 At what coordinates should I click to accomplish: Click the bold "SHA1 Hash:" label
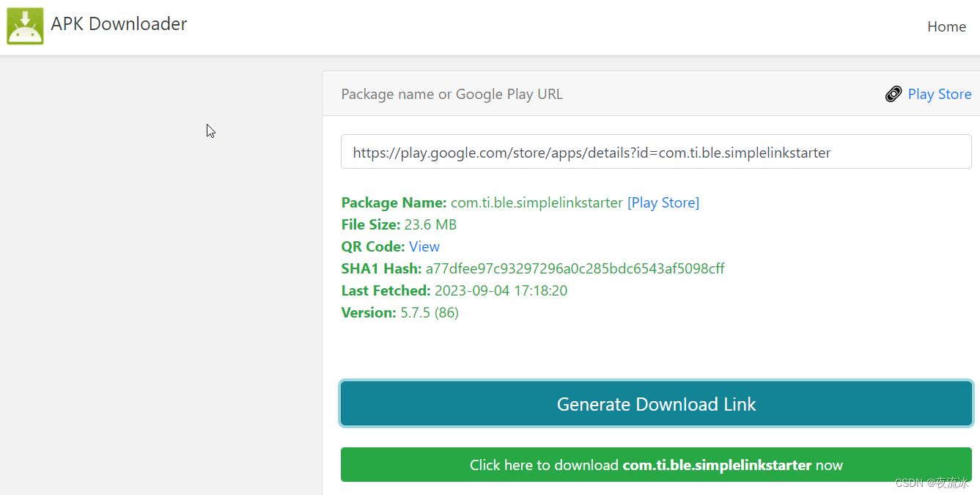[381, 268]
